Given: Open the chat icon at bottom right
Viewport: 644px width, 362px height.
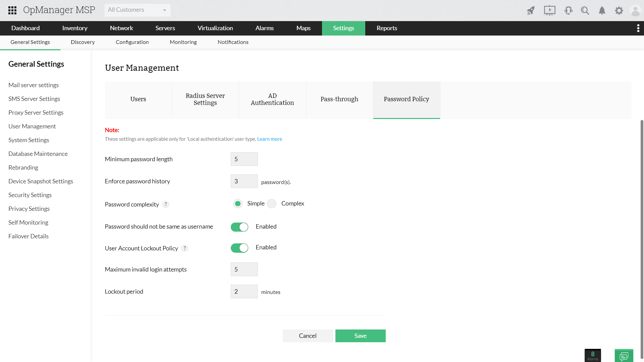Looking at the screenshot, I should click(x=624, y=356).
